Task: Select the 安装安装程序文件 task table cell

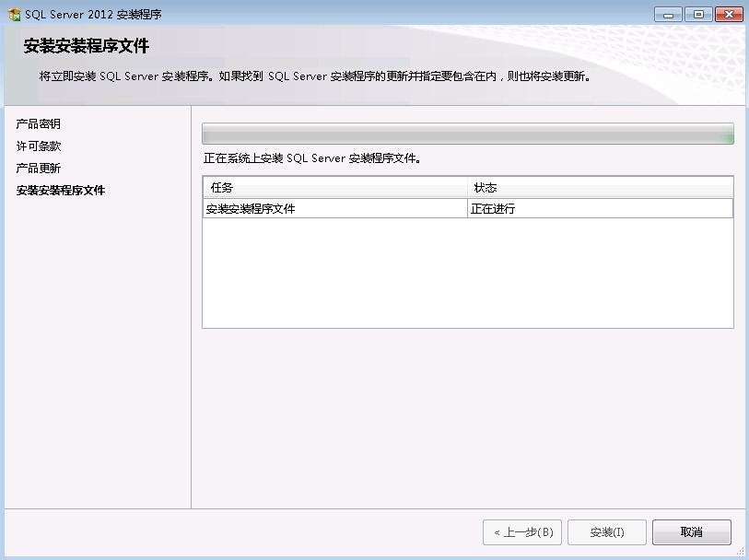Action: click(x=334, y=209)
